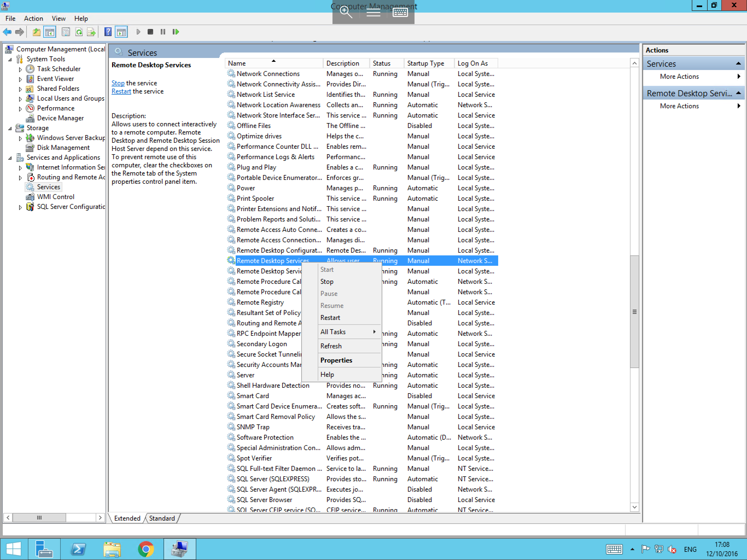Toggle the Show/Hide Action Pane icon
This screenshot has width=747, height=560.
(121, 32)
